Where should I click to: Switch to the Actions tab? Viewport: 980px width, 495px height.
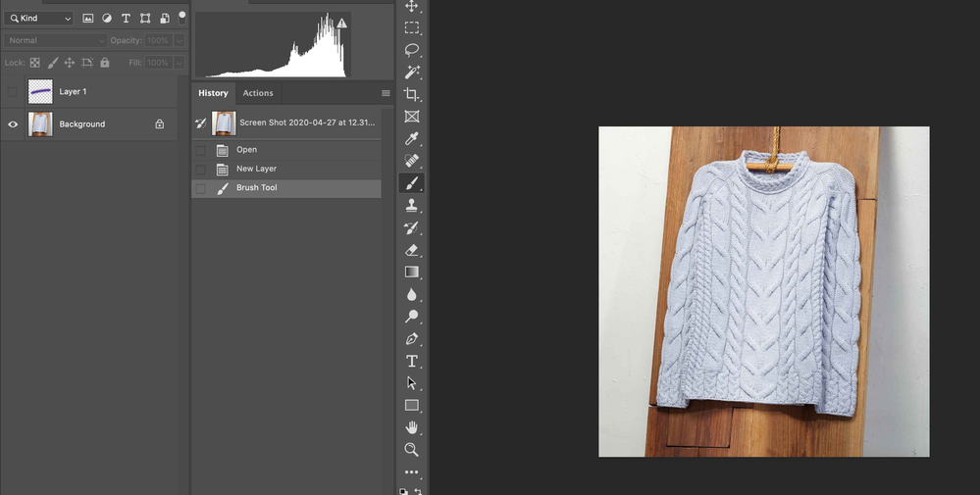258,93
